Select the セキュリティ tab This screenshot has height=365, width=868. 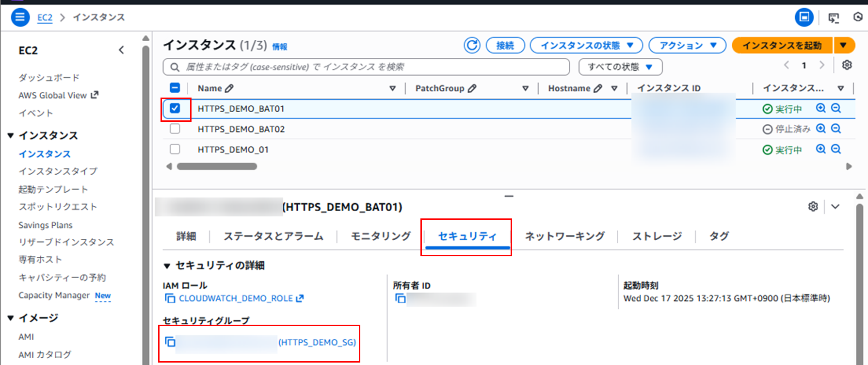click(x=467, y=236)
